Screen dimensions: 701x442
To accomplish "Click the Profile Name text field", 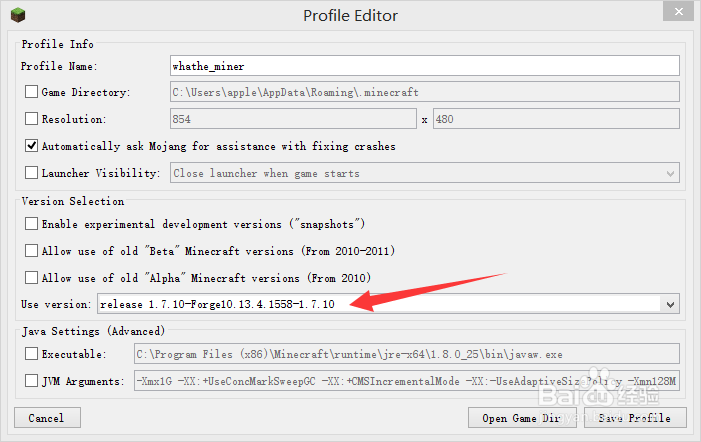I will (425, 66).
